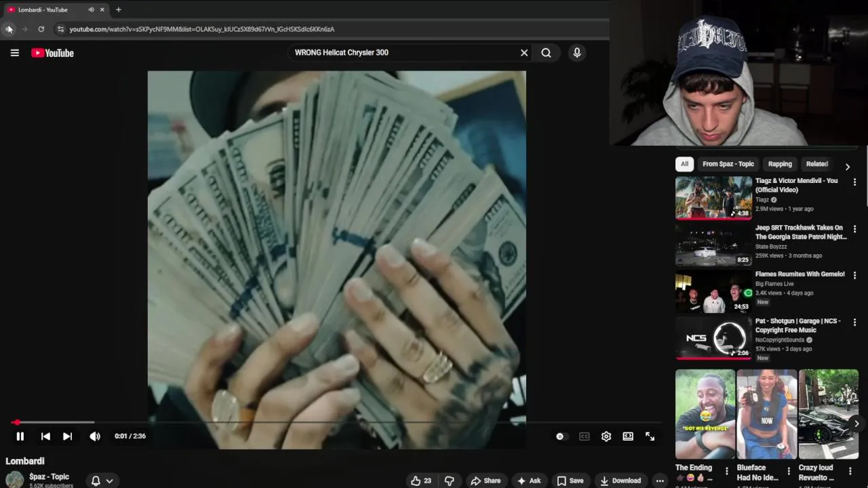Open more actions ellipsis under video

pyautogui.click(x=659, y=481)
